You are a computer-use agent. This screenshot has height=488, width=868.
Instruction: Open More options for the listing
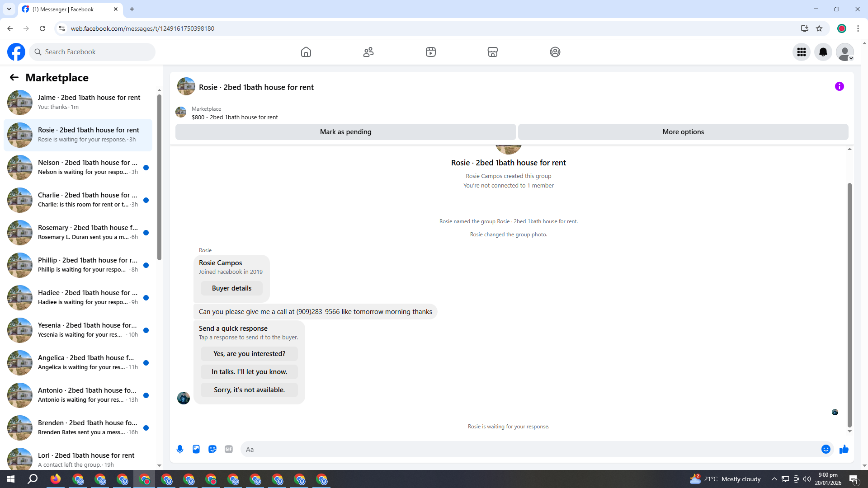[683, 132]
